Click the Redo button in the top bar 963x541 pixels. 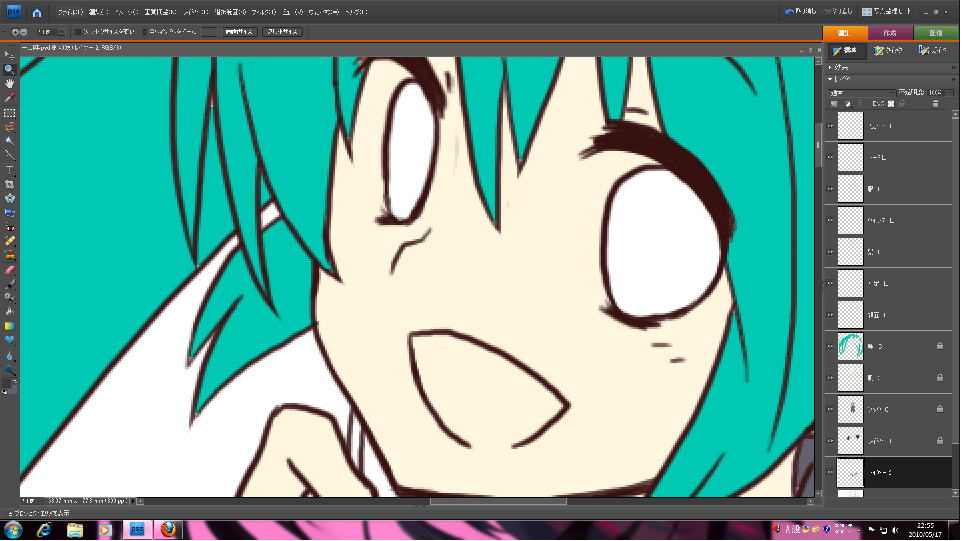pyautogui.click(x=838, y=12)
